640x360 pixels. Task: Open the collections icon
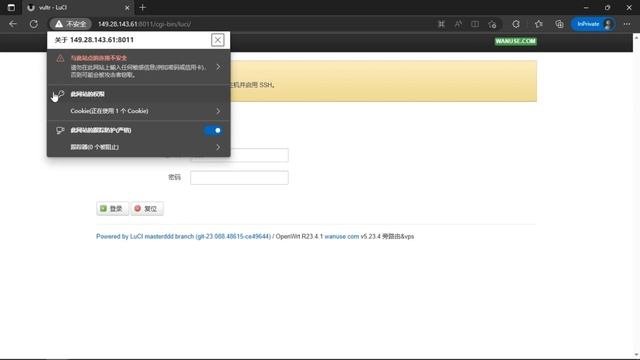(559, 24)
